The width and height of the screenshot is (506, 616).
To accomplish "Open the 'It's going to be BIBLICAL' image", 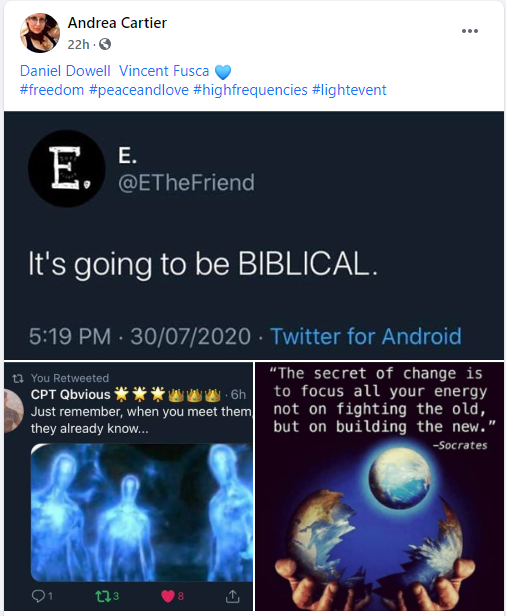I will click(x=254, y=235).
